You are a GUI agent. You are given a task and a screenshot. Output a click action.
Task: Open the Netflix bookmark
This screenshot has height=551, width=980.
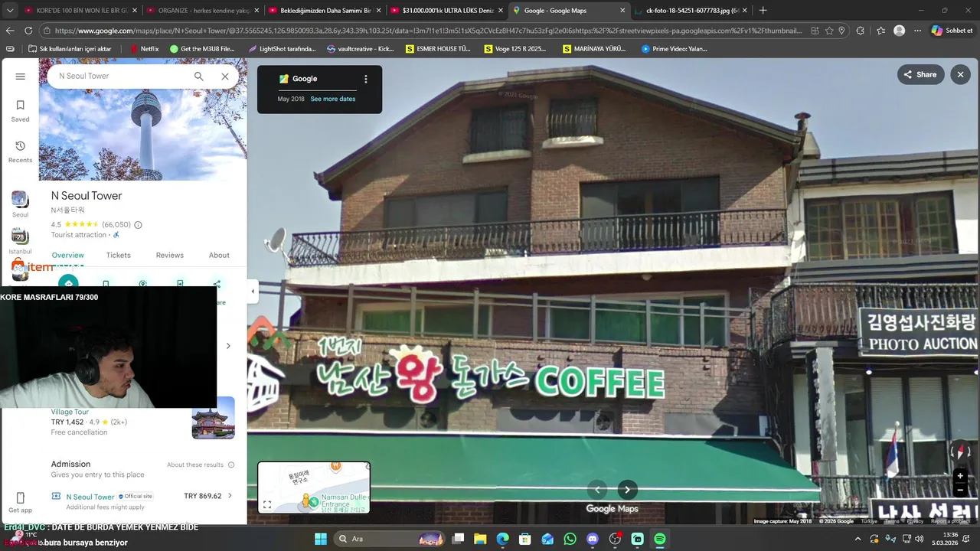(x=144, y=48)
